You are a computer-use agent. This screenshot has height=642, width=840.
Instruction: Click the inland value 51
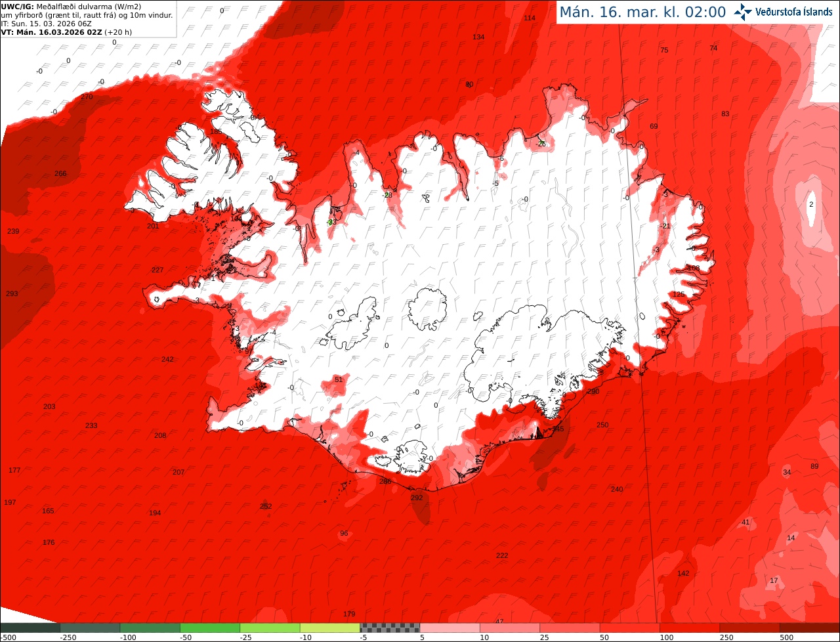339,379
